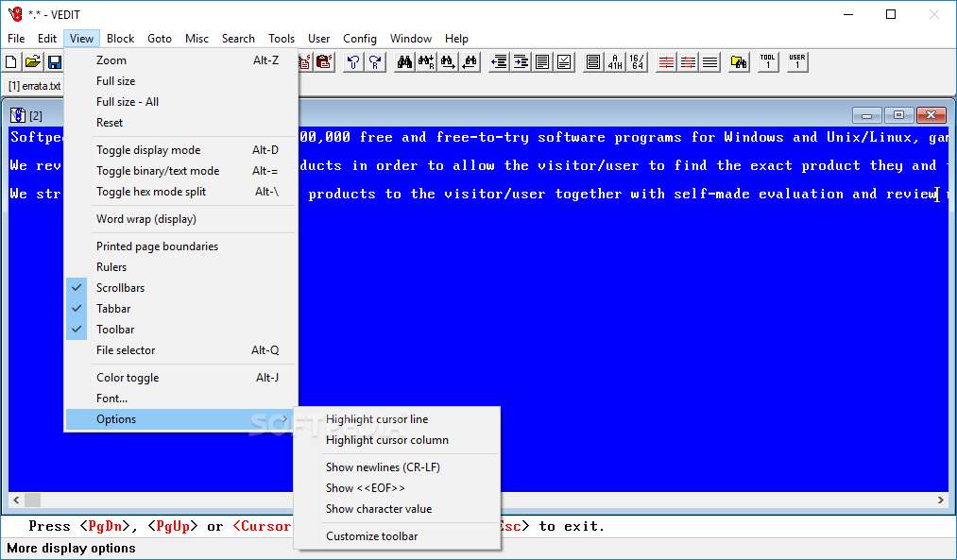Click the horizontal scrollbar left arrow
This screenshot has height=560, width=957.
(x=16, y=501)
